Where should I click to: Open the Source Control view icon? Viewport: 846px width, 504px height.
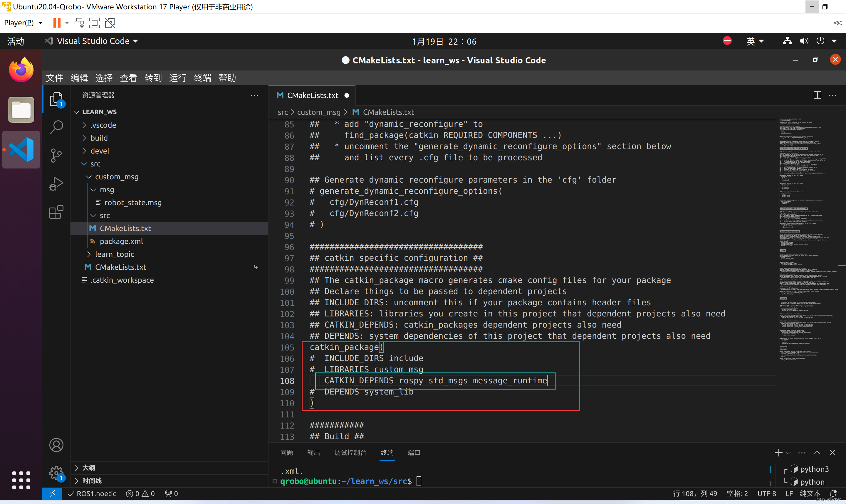pyautogui.click(x=56, y=156)
